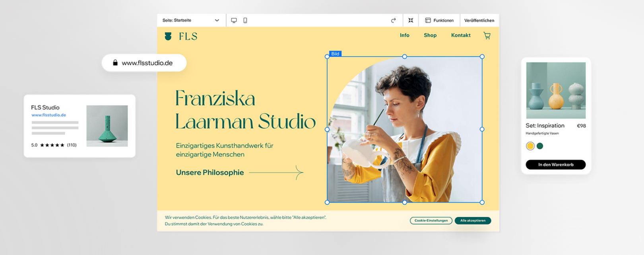Viewport: 644px width, 255px height.
Task: Open the Info menu item
Action: (404, 35)
